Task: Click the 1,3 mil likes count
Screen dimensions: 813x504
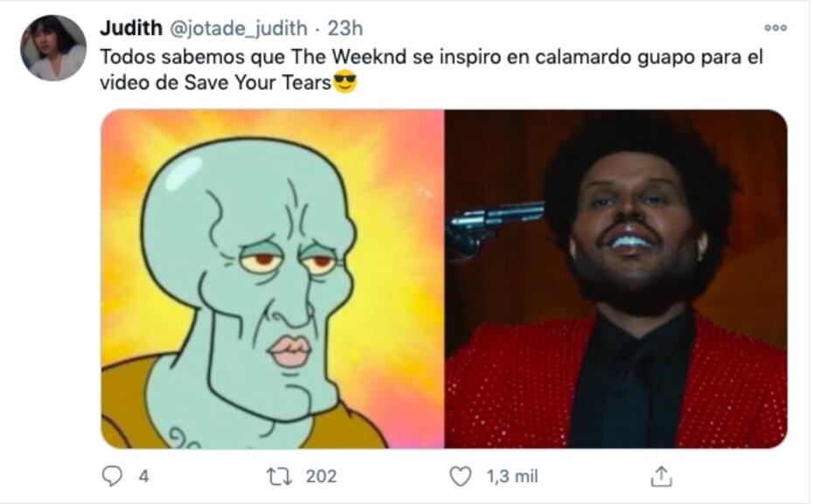Action: click(x=511, y=476)
